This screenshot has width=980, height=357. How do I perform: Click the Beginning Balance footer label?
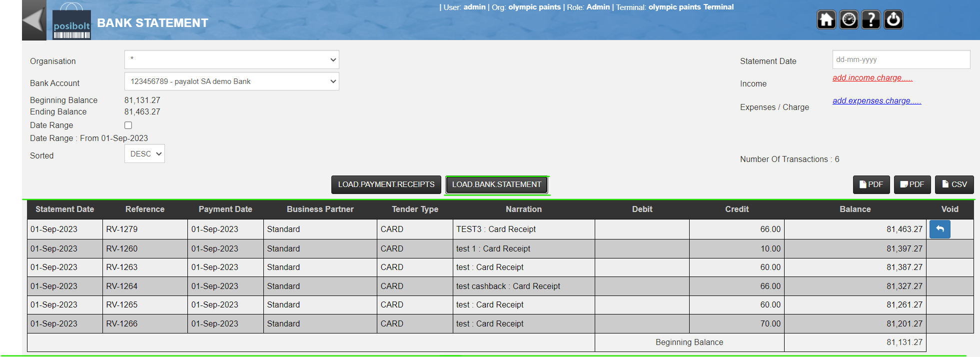point(689,342)
